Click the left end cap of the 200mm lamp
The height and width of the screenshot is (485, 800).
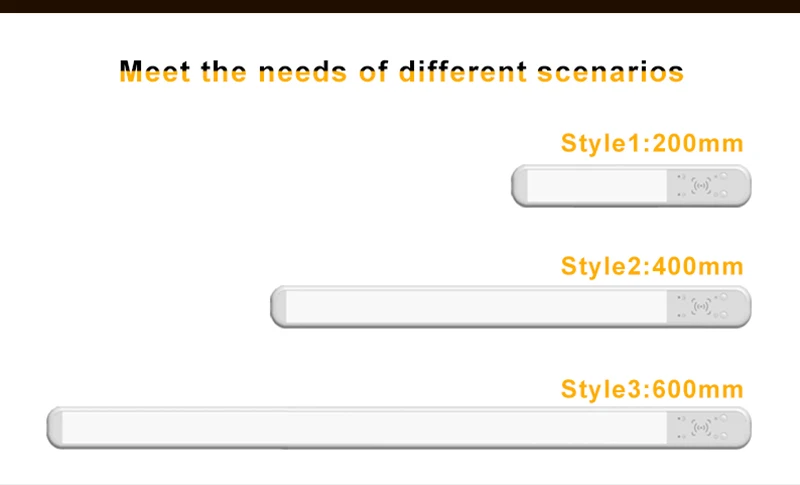[x=519, y=186]
